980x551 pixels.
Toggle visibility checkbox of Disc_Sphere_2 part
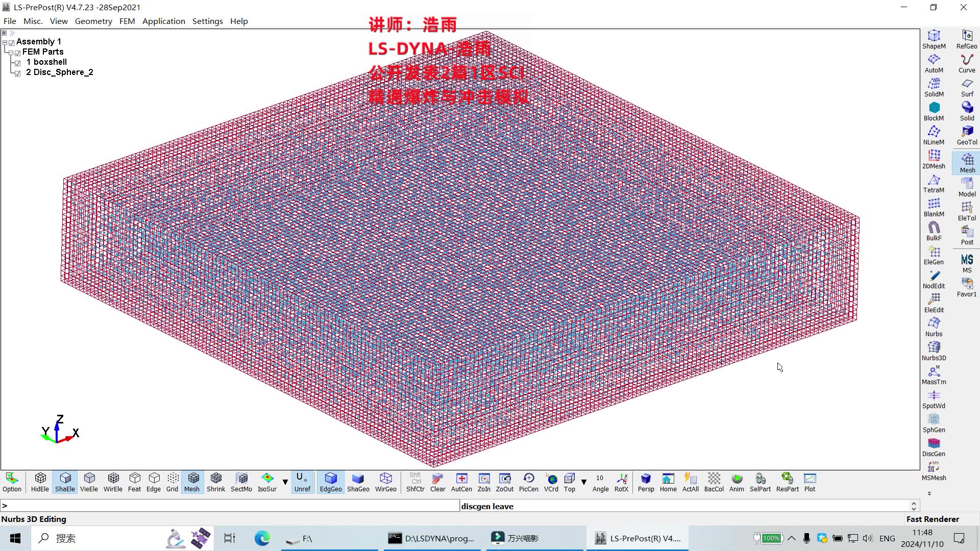(x=18, y=73)
